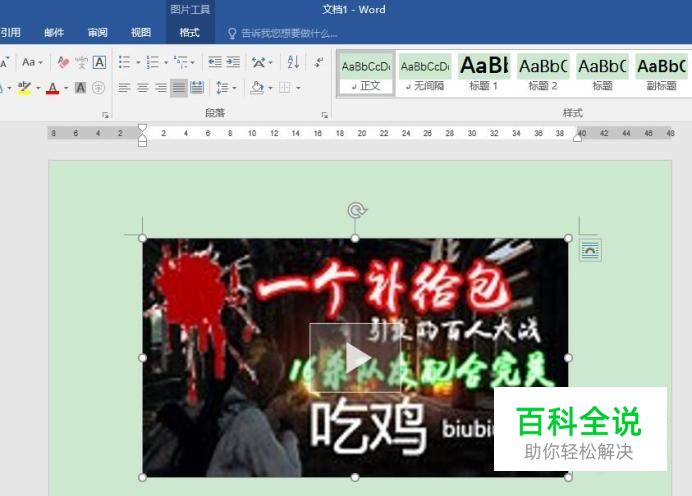Image resolution: width=692 pixels, height=496 pixels.
Task: Click the rotation handle above the picture
Action: tap(357, 210)
